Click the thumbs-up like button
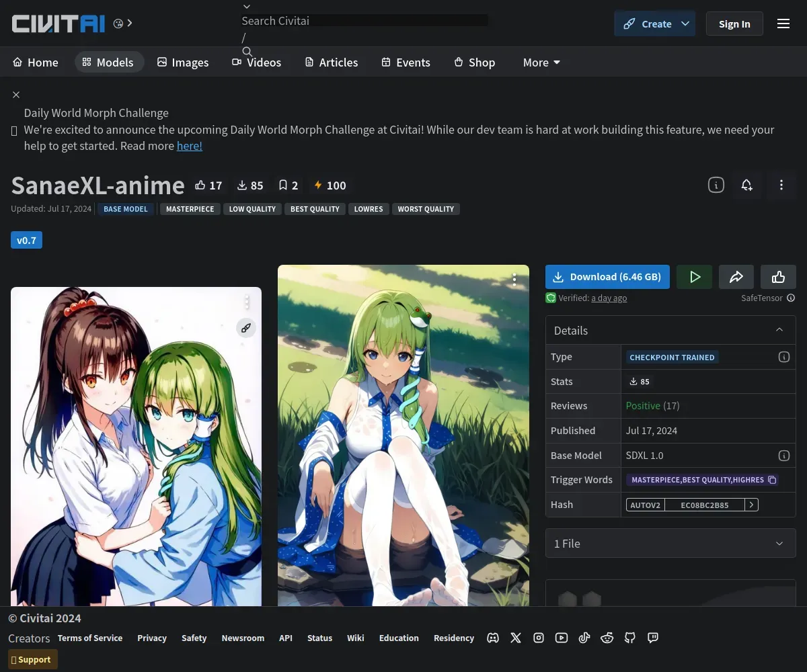Viewport: 807px width, 672px height. [x=778, y=277]
